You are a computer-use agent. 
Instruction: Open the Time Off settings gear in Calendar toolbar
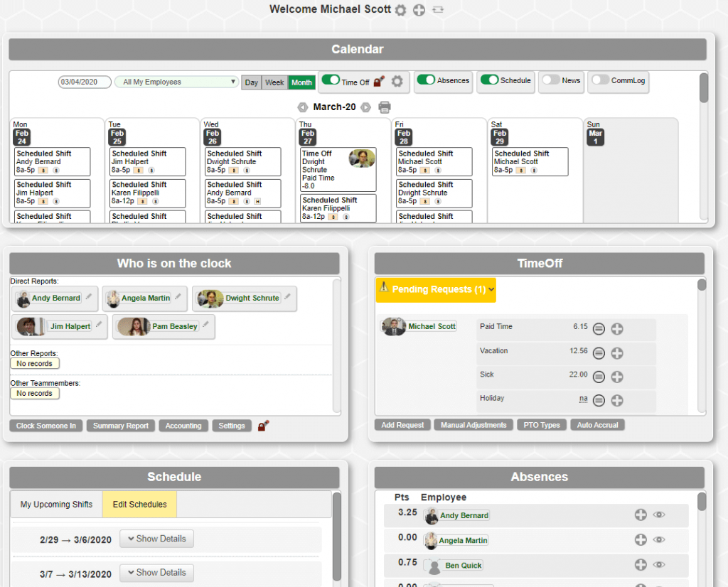[397, 82]
